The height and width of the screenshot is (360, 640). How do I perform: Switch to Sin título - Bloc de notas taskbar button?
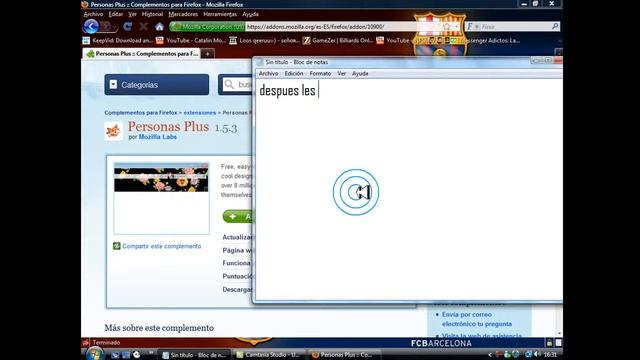195,355
